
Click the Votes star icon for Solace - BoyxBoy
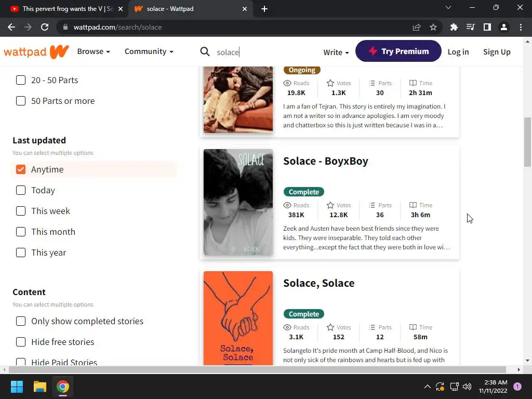click(x=330, y=205)
